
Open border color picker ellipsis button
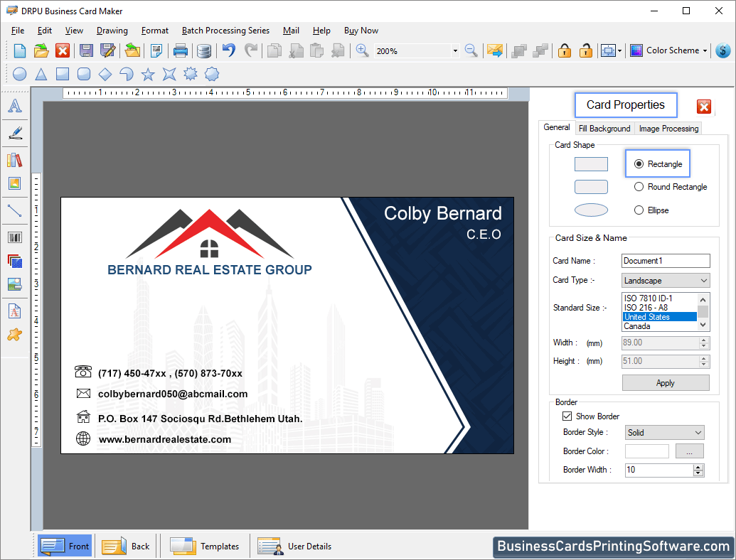(x=690, y=451)
